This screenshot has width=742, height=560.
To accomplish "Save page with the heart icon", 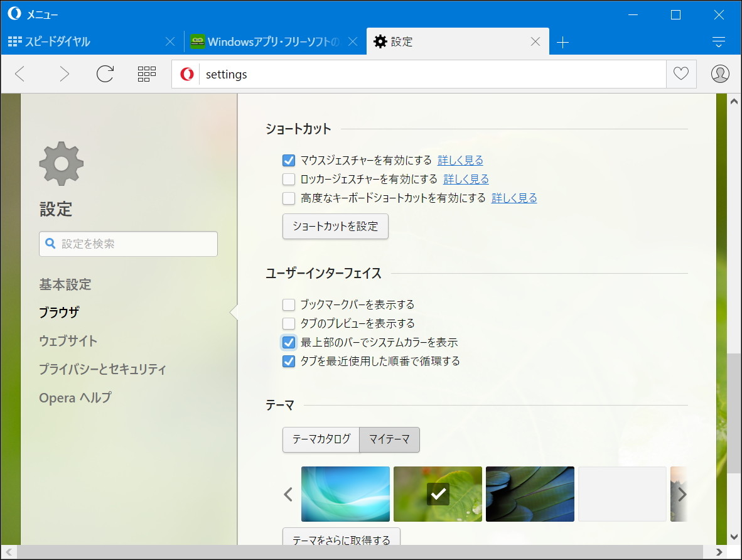I will click(x=680, y=73).
